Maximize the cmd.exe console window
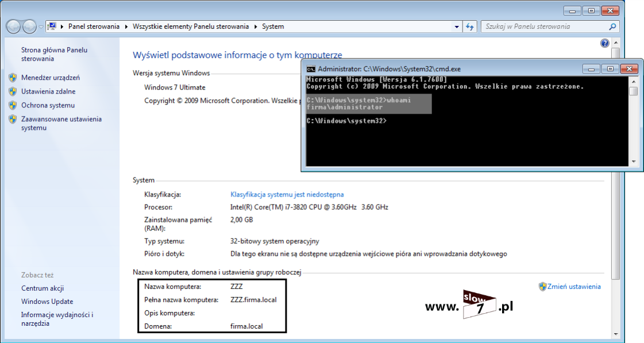 point(610,69)
